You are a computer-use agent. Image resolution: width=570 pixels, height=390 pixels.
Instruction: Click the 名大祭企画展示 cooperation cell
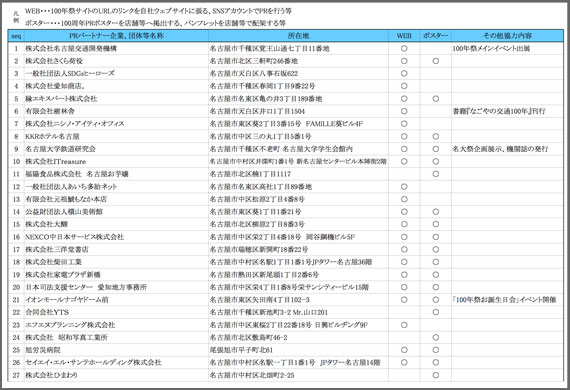[x=507, y=149]
